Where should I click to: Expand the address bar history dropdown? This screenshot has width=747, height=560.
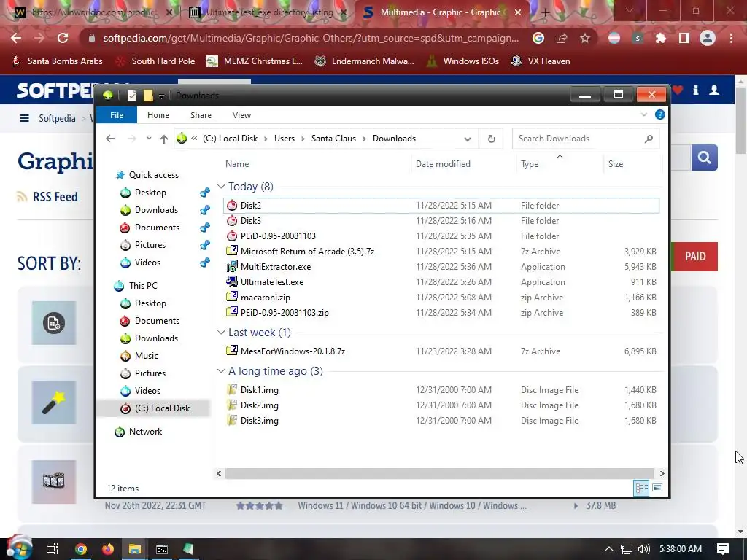tap(468, 139)
